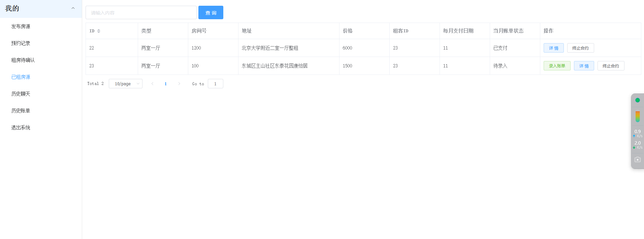Click 终止合约 button for row ID 22
This screenshot has width=644, height=239.
coord(580,48)
